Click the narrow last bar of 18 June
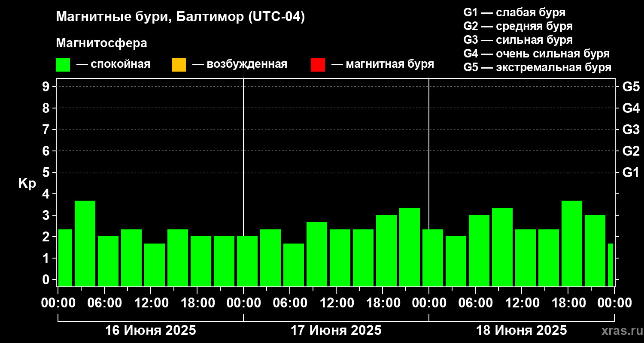The width and height of the screenshot is (644, 343). tap(611, 265)
